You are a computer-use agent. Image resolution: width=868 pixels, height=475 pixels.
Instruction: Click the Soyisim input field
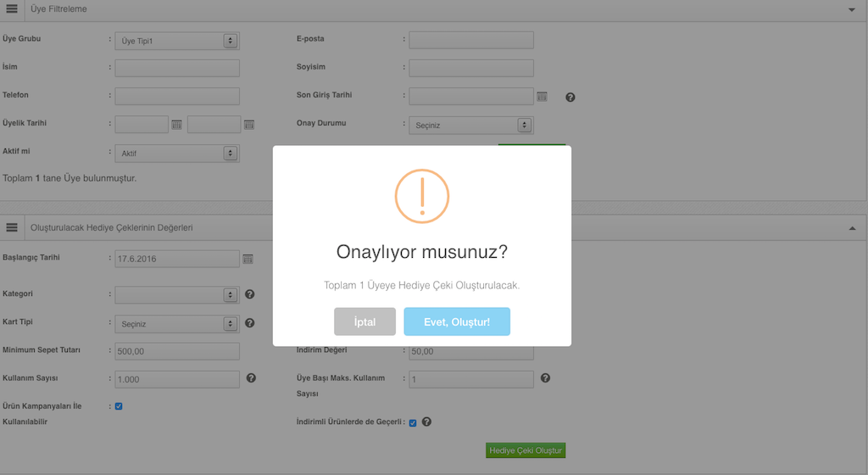471,68
